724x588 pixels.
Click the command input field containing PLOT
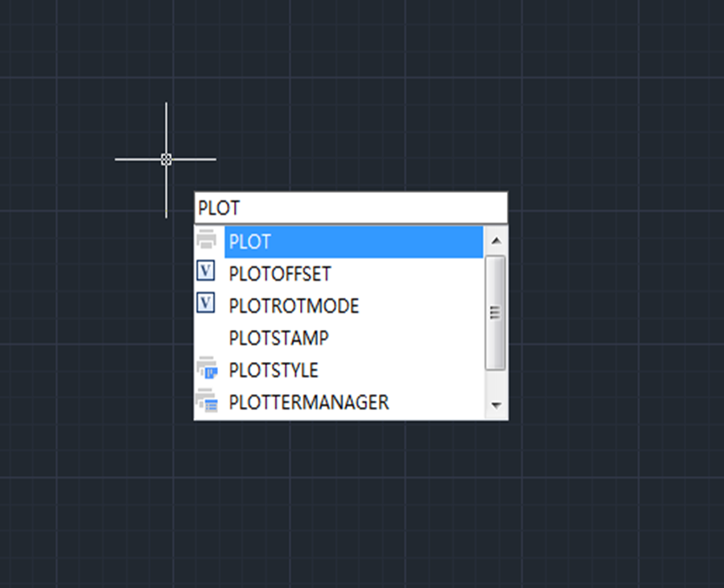pyautogui.click(x=351, y=208)
